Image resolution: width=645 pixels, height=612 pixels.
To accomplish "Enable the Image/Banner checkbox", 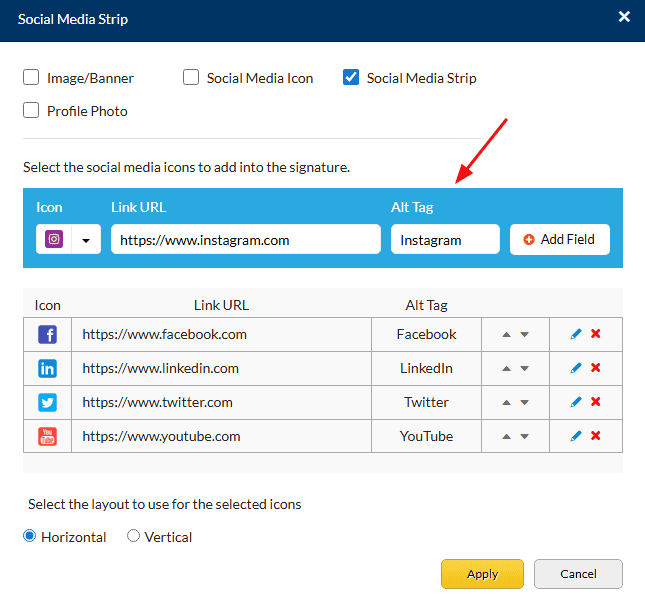I will click(x=31, y=78).
